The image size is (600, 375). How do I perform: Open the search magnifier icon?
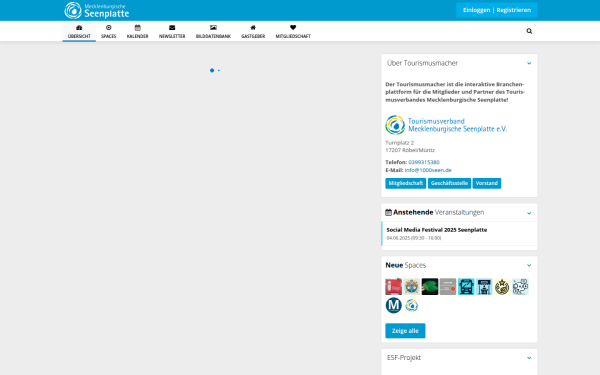click(529, 31)
